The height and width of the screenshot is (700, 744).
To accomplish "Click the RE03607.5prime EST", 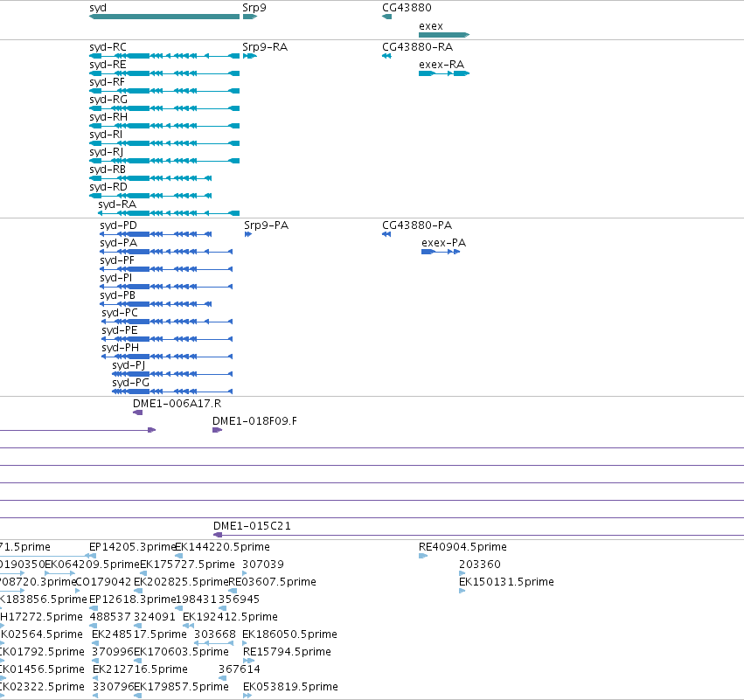I will (233, 591).
